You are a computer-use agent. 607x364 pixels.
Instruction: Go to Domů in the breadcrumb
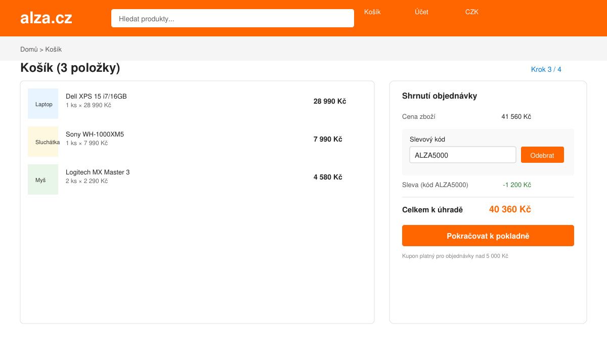pyautogui.click(x=29, y=49)
